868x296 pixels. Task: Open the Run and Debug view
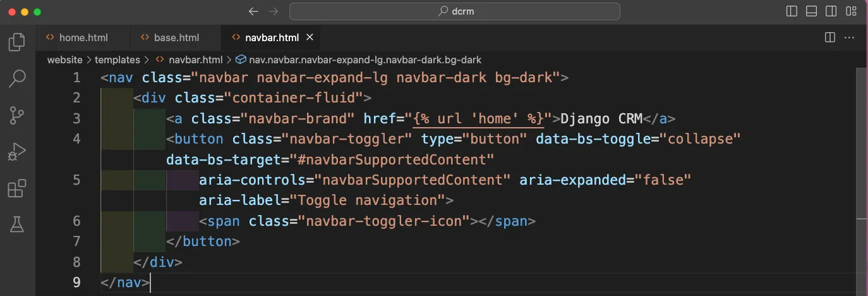17,151
